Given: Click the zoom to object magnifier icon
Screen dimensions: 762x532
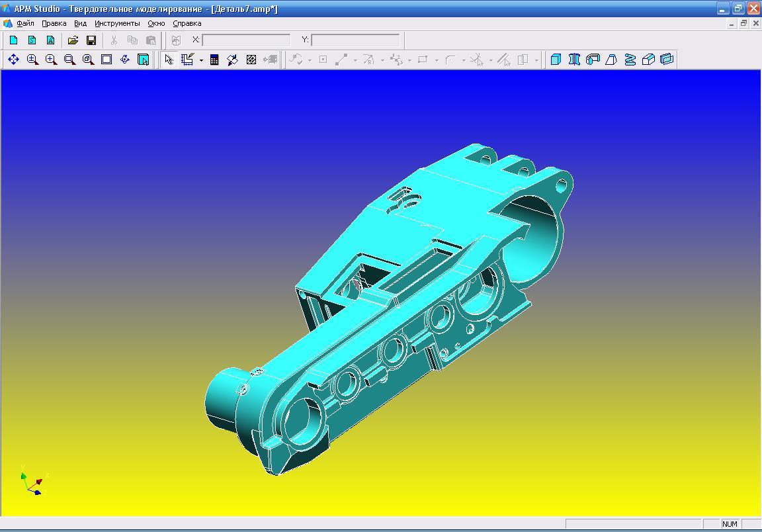Looking at the screenshot, I should pyautogui.click(x=88, y=60).
